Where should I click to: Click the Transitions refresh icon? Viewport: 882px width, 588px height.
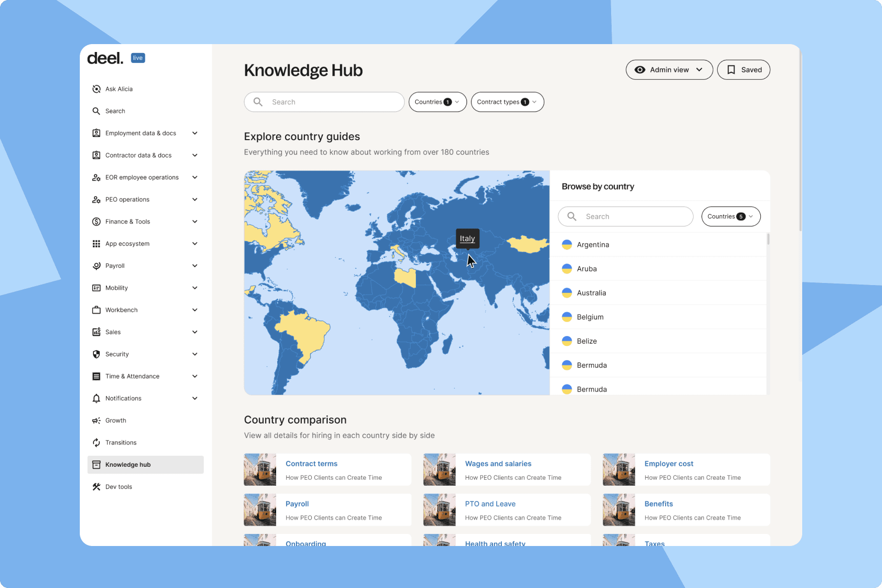(x=97, y=443)
